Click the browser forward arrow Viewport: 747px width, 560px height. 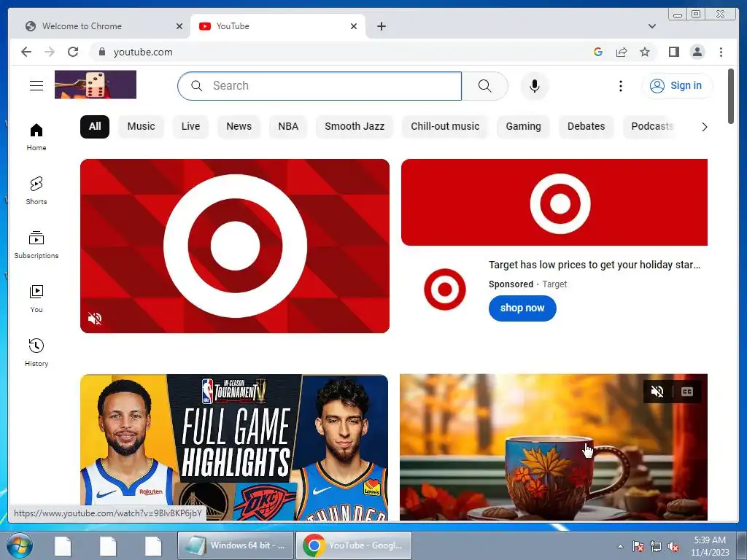coord(50,52)
